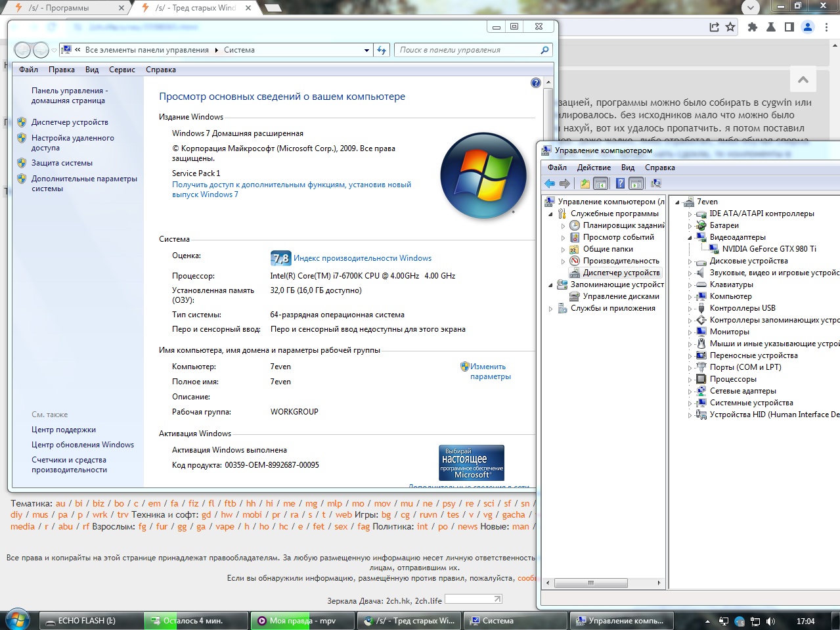Click the blue Help question-mark toolbar icon
This screenshot has width=840, height=630.
click(x=620, y=183)
